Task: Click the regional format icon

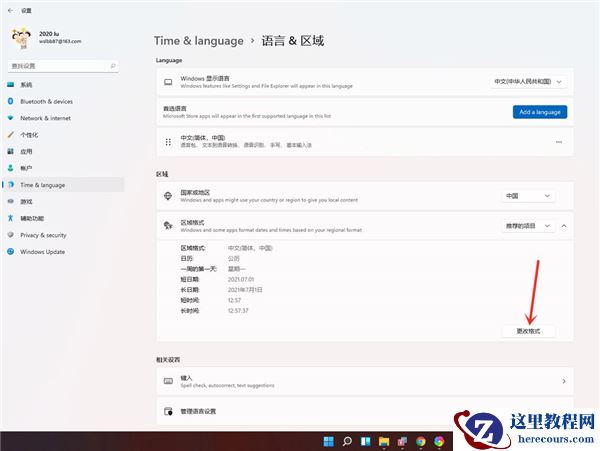Action: (x=168, y=226)
